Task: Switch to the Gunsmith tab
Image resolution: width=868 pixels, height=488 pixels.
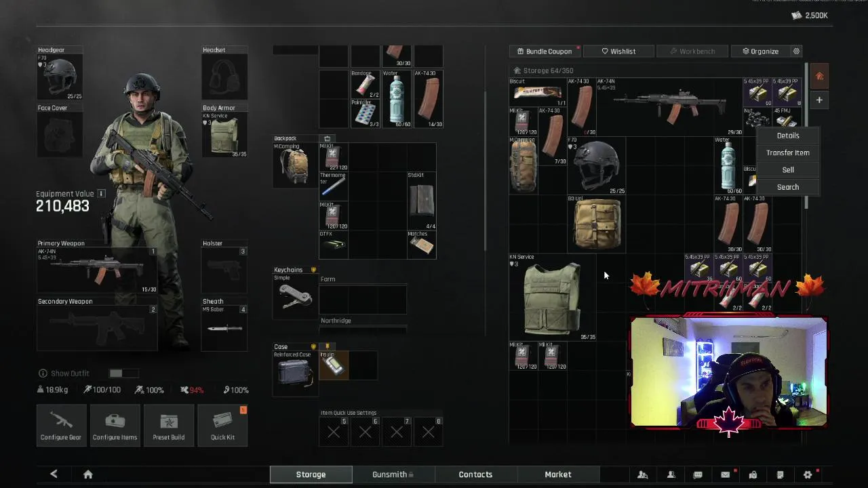Action: pyautogui.click(x=393, y=474)
